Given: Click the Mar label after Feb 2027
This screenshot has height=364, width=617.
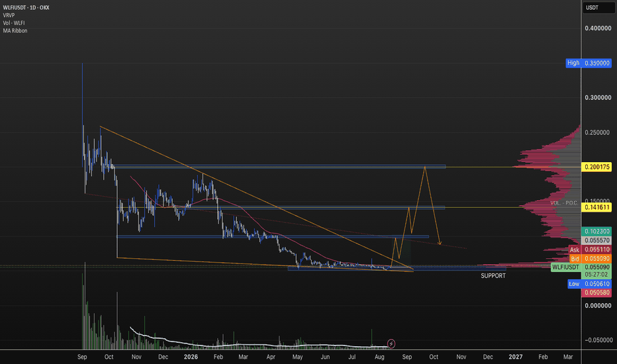Looking at the screenshot, I should point(568,357).
